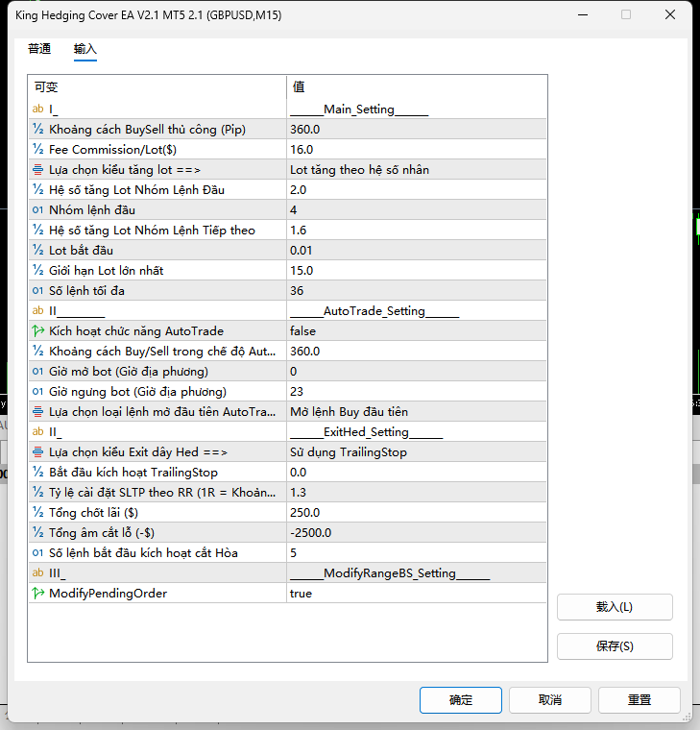
Task: Click the double icon beside Tổng âm cắt lỗ (-$)
Action: point(37,532)
